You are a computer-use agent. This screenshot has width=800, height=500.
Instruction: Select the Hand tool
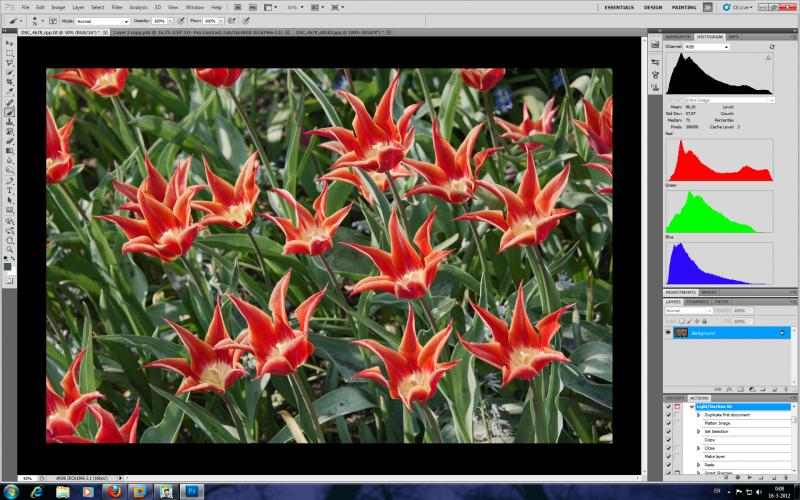pos(9,240)
